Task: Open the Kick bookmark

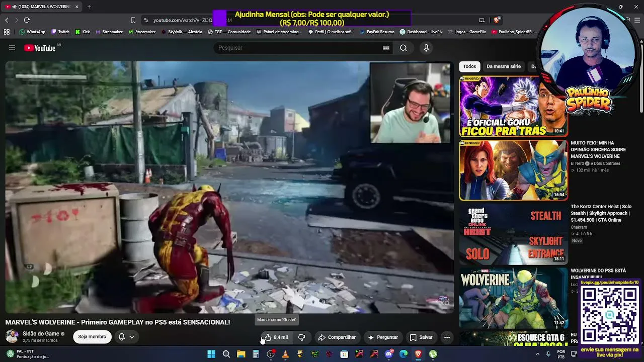Action: pyautogui.click(x=83, y=32)
